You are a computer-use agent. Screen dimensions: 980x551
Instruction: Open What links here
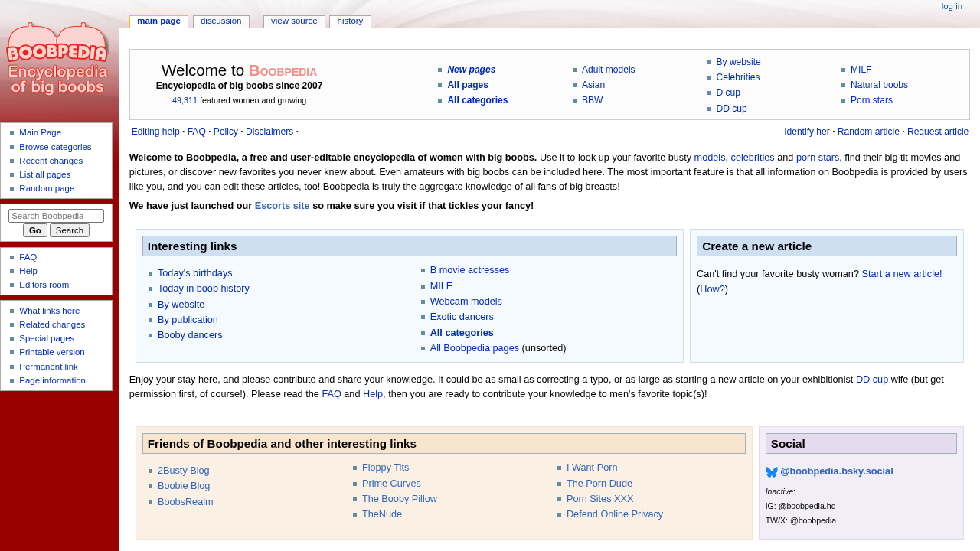tap(49, 311)
